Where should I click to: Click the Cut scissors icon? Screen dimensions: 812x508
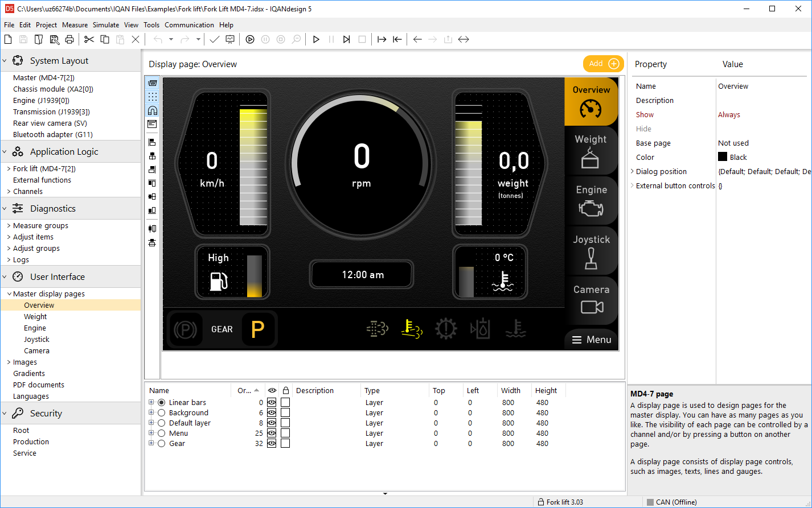point(89,39)
